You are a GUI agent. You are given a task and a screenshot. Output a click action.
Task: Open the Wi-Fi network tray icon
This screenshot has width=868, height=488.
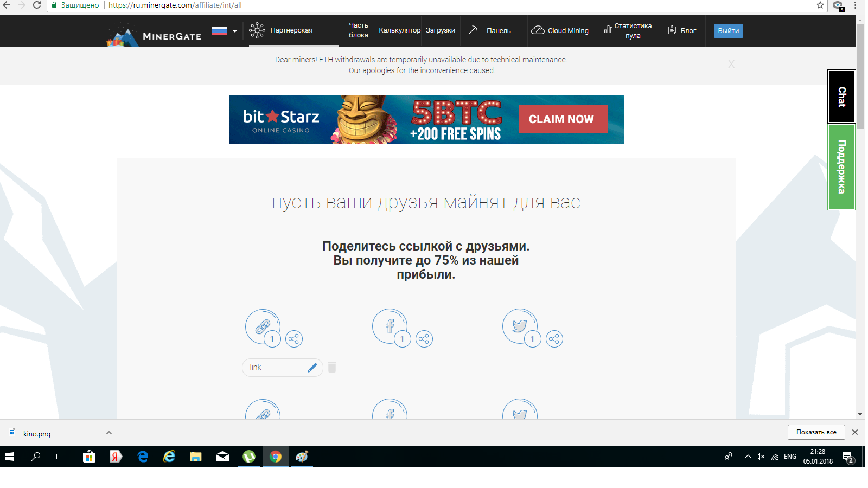coord(775,457)
